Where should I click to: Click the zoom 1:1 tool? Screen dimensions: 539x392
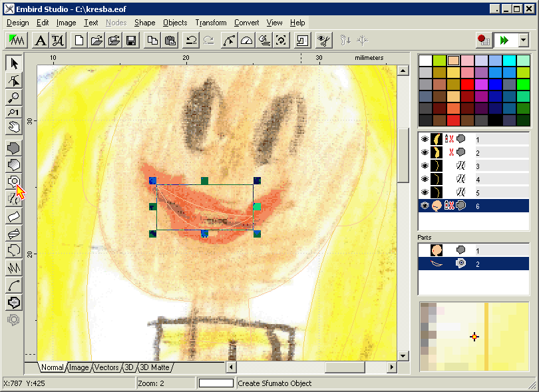click(14, 112)
